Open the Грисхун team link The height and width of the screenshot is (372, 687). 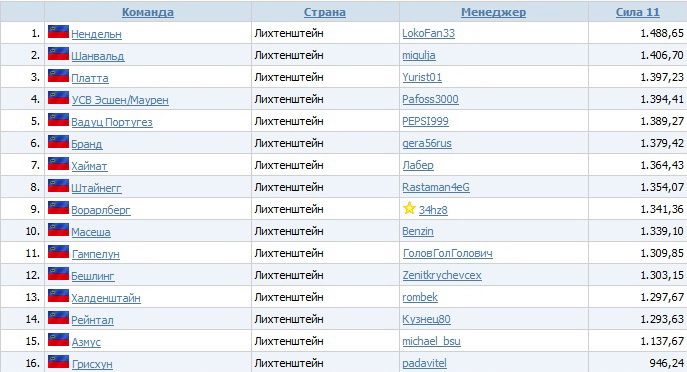pyautogui.click(x=92, y=364)
